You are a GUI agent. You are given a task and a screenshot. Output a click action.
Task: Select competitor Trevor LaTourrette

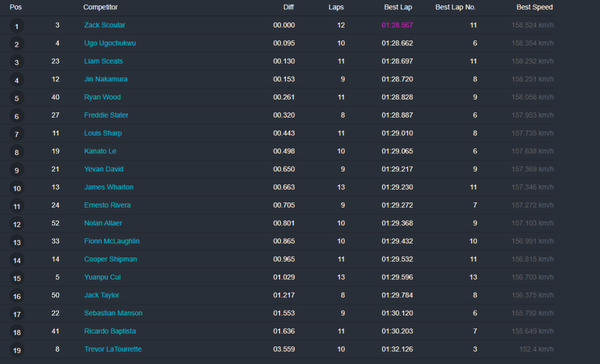[112, 349]
